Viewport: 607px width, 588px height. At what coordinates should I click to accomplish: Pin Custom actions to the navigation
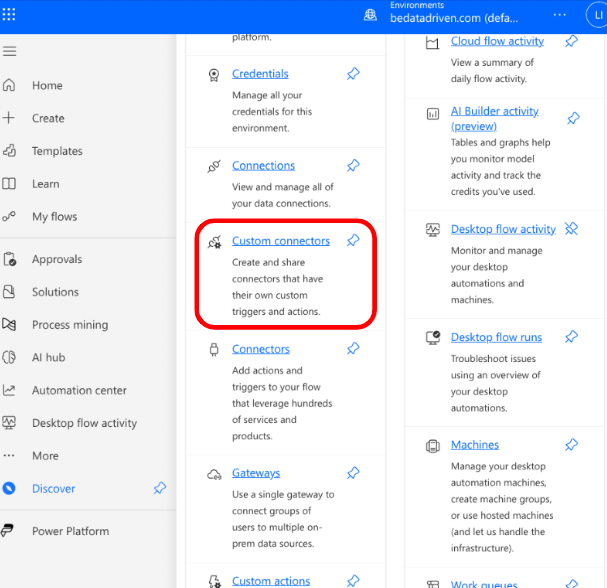[353, 581]
